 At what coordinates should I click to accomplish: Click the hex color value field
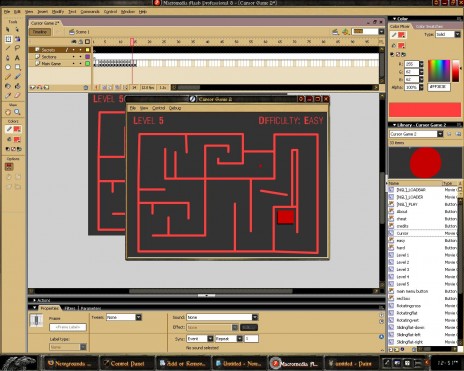pos(439,87)
